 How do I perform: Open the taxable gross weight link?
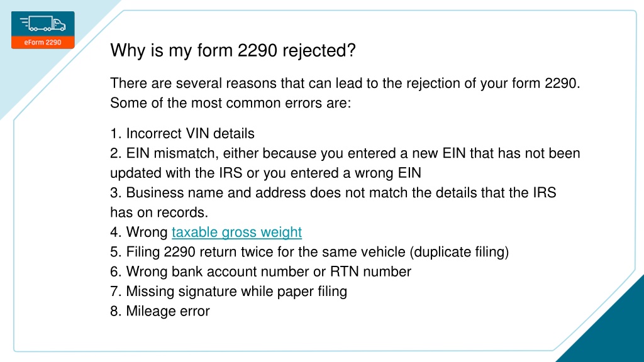click(x=236, y=233)
